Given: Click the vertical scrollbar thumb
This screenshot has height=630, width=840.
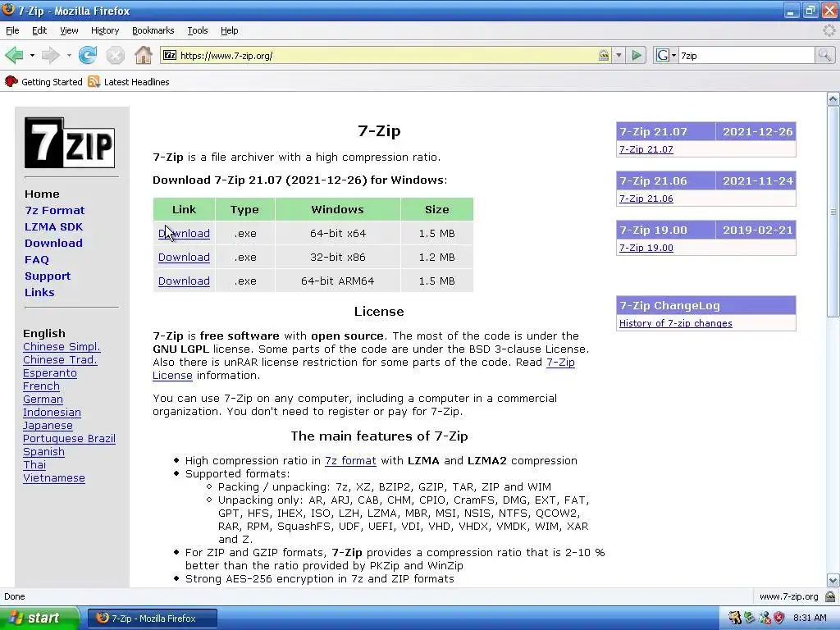Looking at the screenshot, I should pyautogui.click(x=833, y=212).
